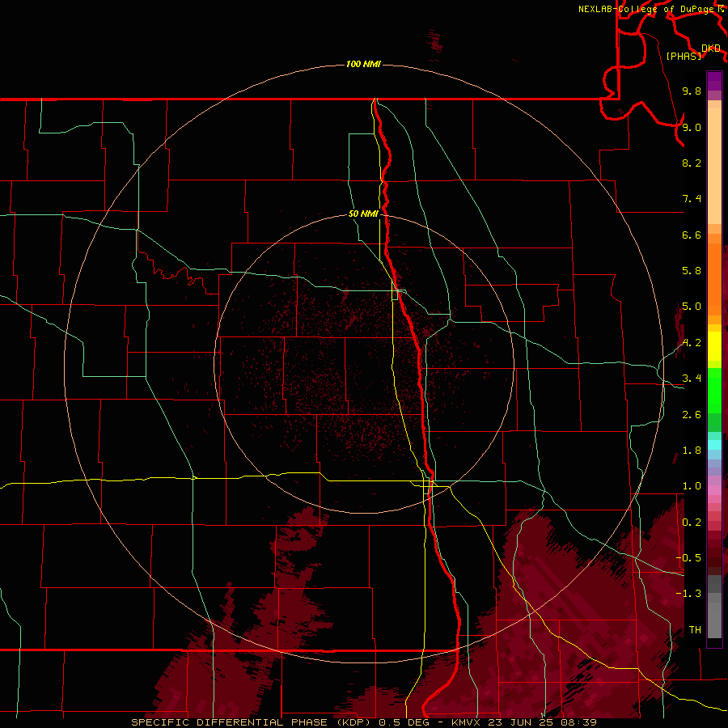Pick the cyan segment of the color bar
The image size is (728, 728).
pos(714,445)
